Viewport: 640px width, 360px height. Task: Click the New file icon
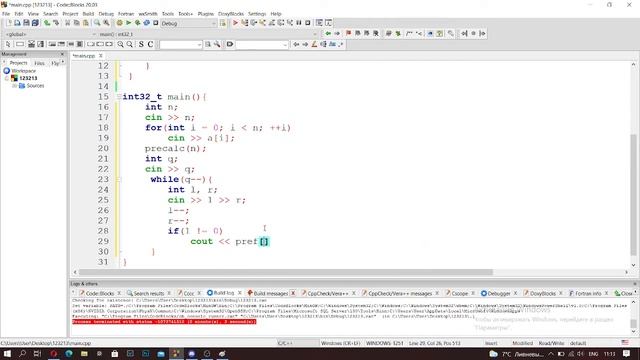click(9, 23)
